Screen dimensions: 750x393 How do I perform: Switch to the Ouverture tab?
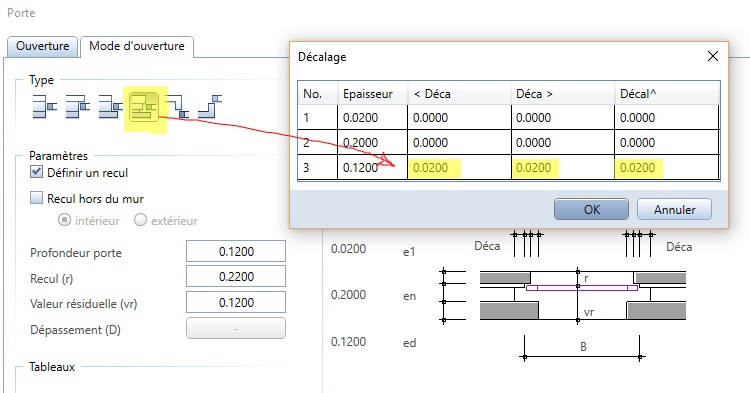(42, 46)
